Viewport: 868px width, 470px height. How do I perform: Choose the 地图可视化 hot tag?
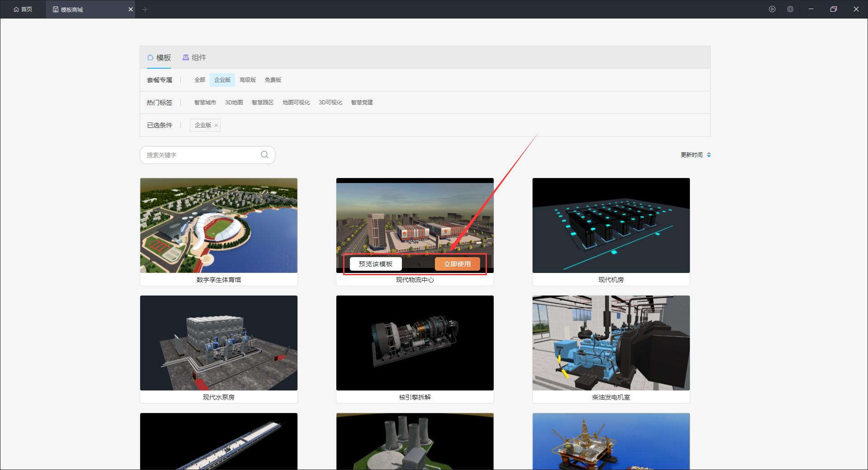(x=296, y=103)
